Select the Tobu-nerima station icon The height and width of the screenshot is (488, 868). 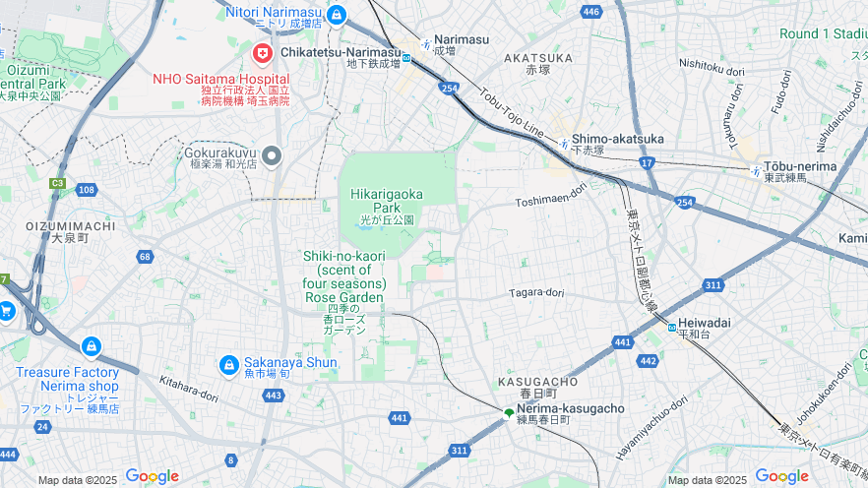click(x=756, y=171)
